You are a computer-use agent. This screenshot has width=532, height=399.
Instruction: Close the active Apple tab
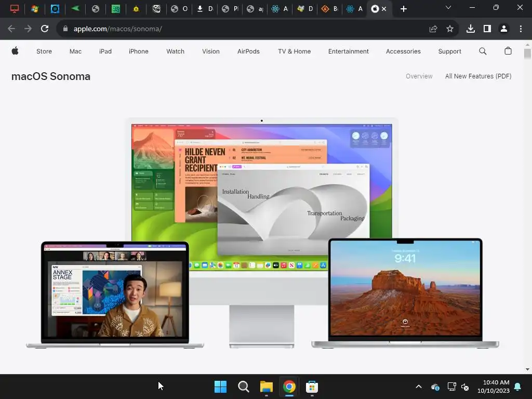click(384, 9)
